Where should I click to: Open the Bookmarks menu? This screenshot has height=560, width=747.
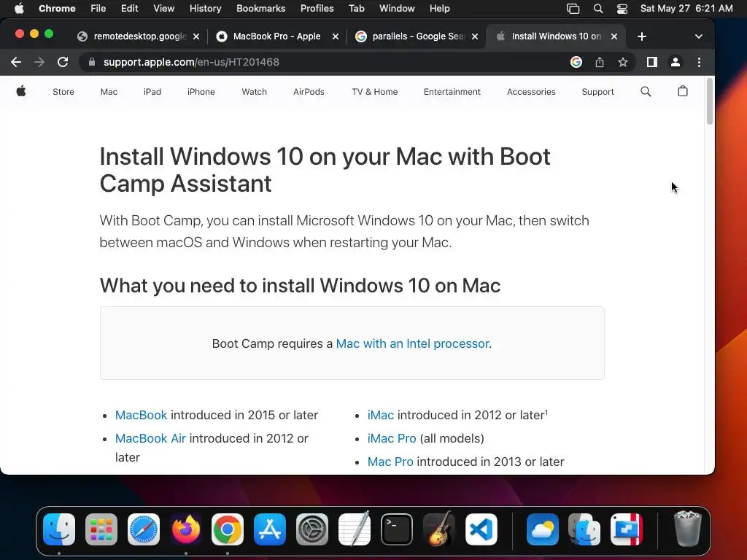tap(260, 9)
